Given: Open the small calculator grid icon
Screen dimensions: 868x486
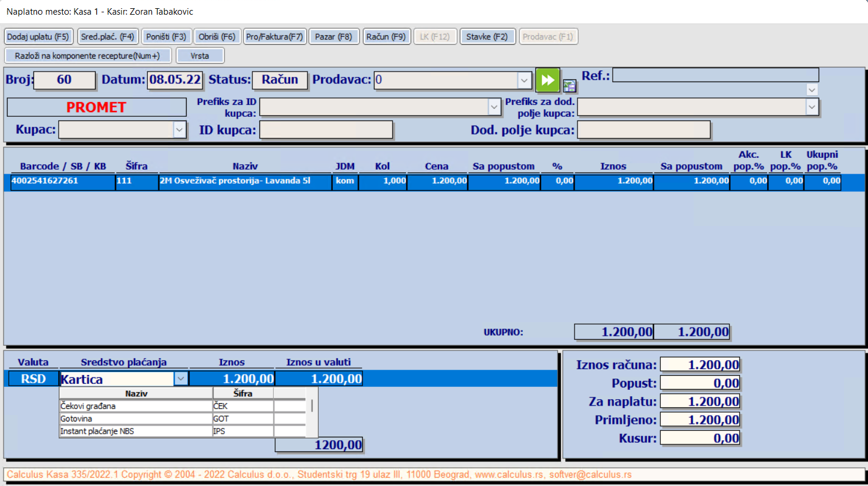Looking at the screenshot, I should (569, 86).
